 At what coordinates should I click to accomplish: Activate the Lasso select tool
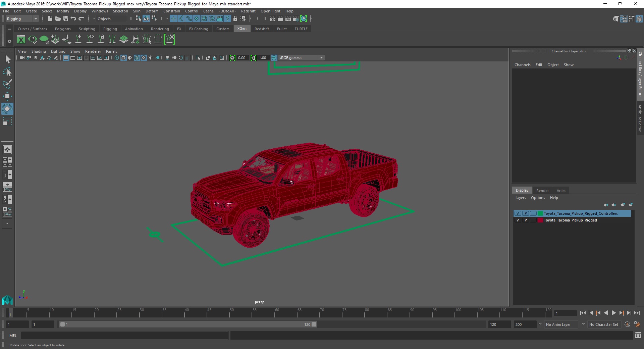click(7, 72)
